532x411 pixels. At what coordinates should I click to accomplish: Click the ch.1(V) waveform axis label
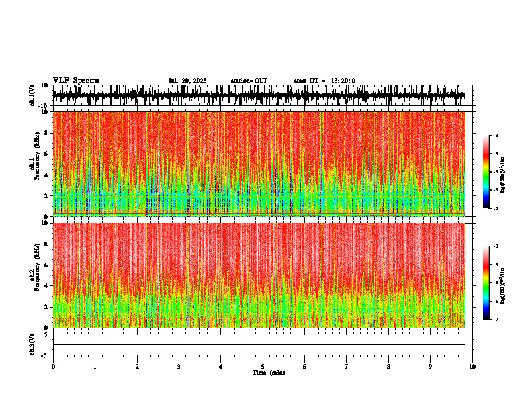32,95
